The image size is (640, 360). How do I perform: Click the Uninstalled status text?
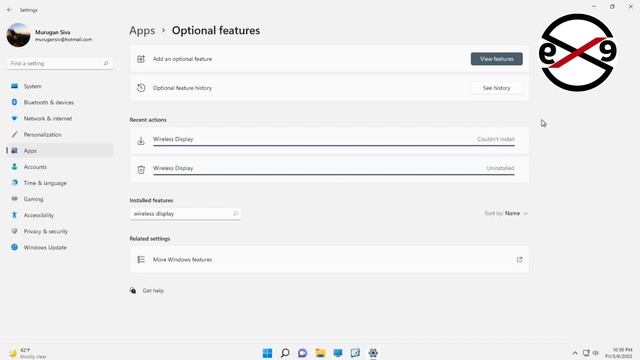(x=500, y=168)
